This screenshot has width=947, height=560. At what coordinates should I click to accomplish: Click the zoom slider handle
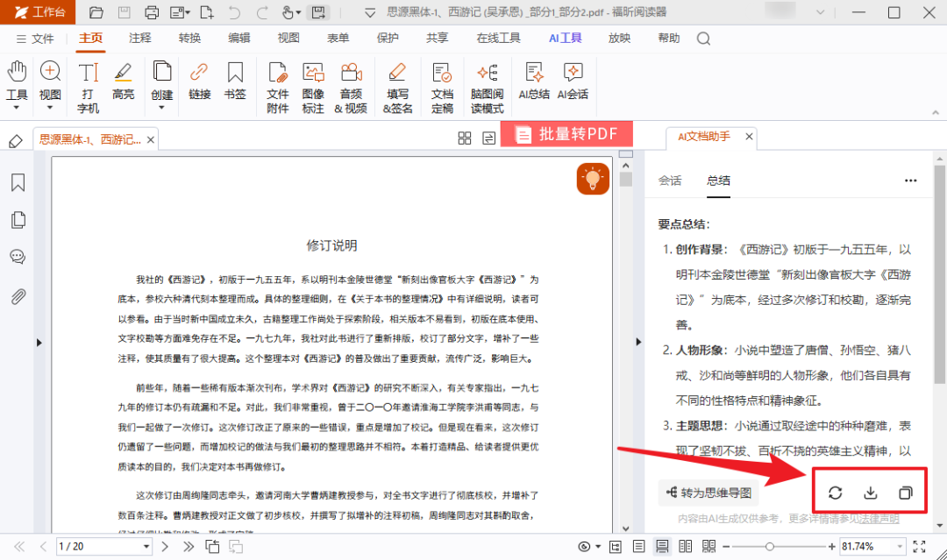[770, 547]
